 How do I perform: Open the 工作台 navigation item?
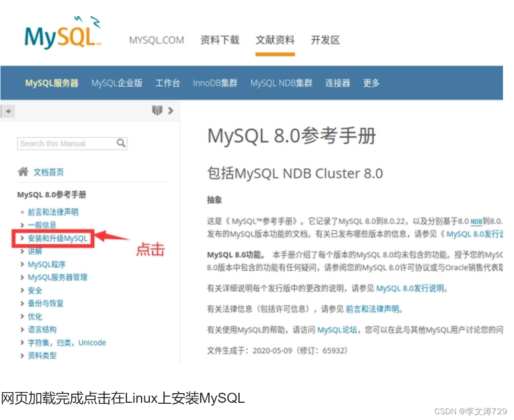tap(168, 82)
